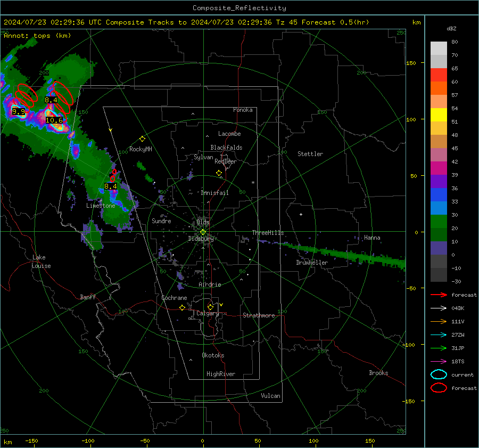Viewport: 479px width, 448px height.
Task: Click the Strathmore town label
Action: pos(259,315)
